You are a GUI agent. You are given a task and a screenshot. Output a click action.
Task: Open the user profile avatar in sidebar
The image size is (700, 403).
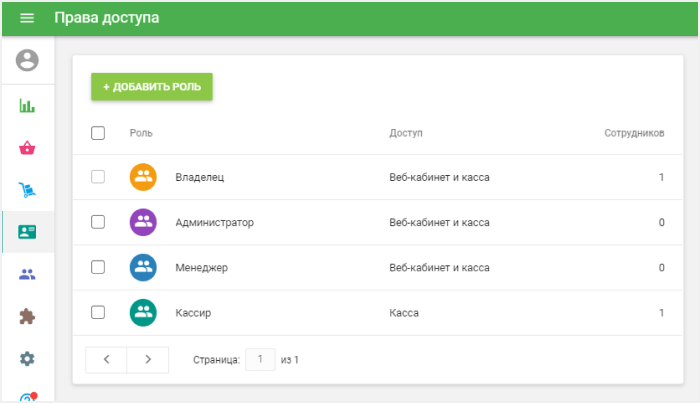[x=27, y=60]
